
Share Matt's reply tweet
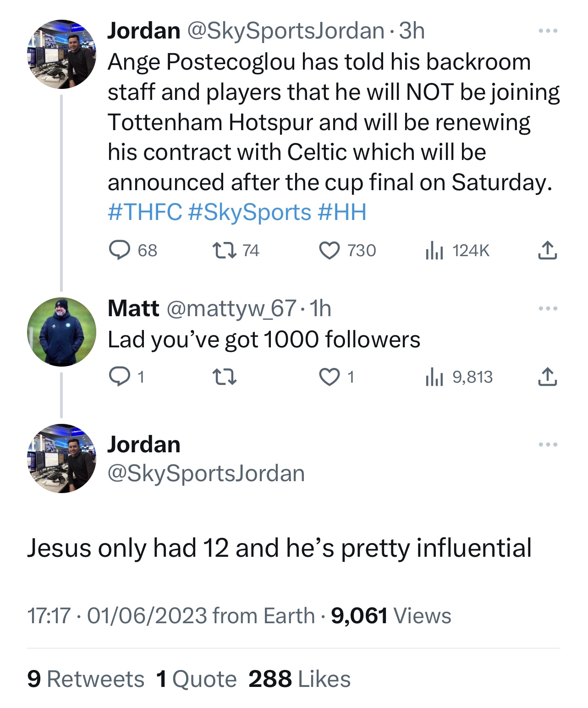pos(547,377)
